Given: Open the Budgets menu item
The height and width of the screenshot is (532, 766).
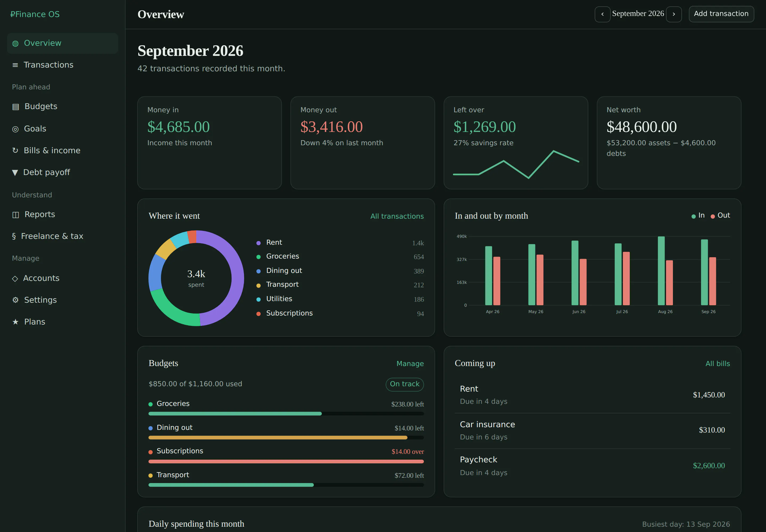Looking at the screenshot, I should (62, 107).
